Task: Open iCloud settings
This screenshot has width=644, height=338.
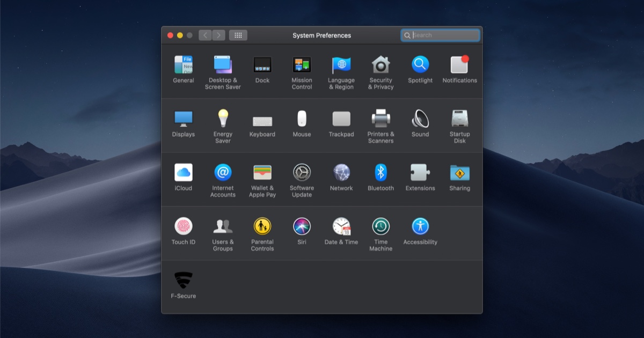Action: 183,173
